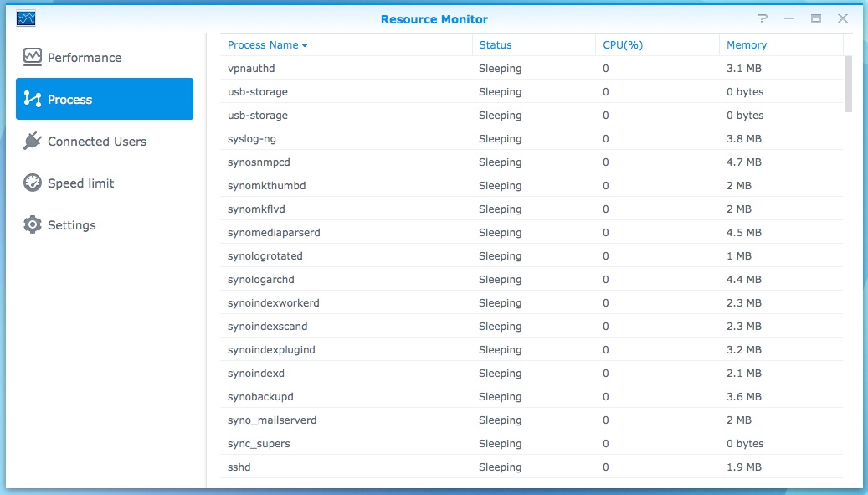Click the 3.1 MB memory value
868x495 pixels.
743,68
